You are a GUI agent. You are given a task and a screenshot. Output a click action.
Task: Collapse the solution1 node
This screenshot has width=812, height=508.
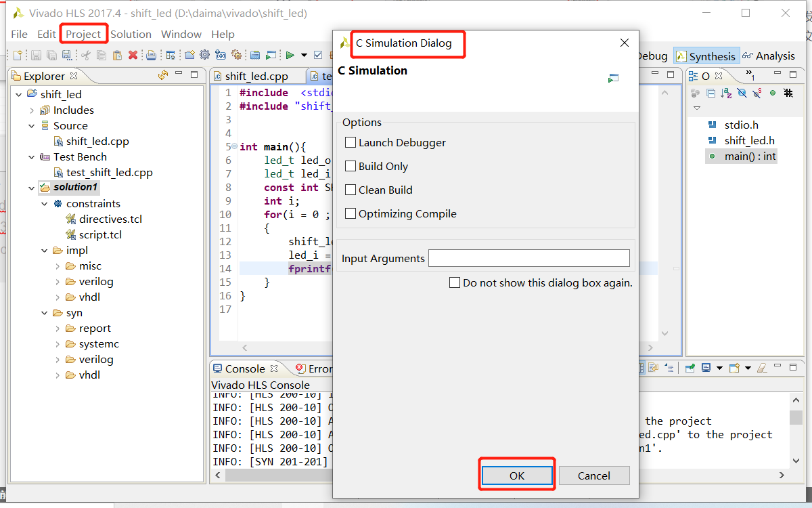(32, 187)
